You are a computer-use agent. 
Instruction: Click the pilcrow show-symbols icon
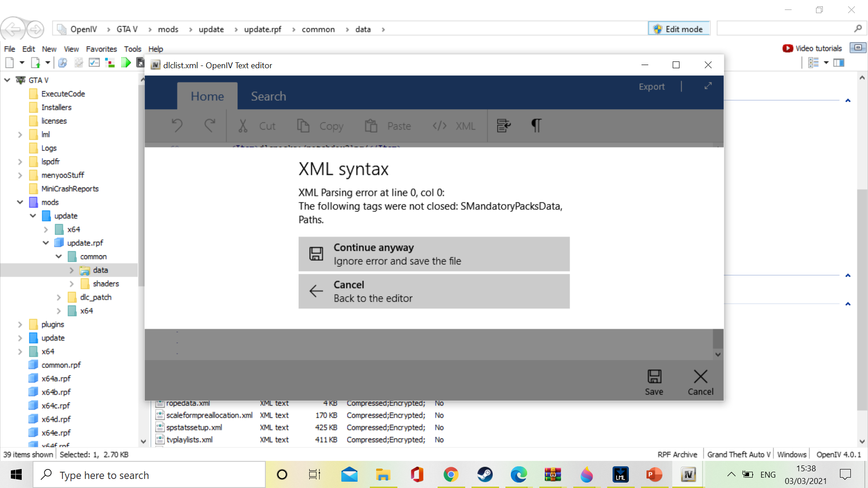(536, 126)
